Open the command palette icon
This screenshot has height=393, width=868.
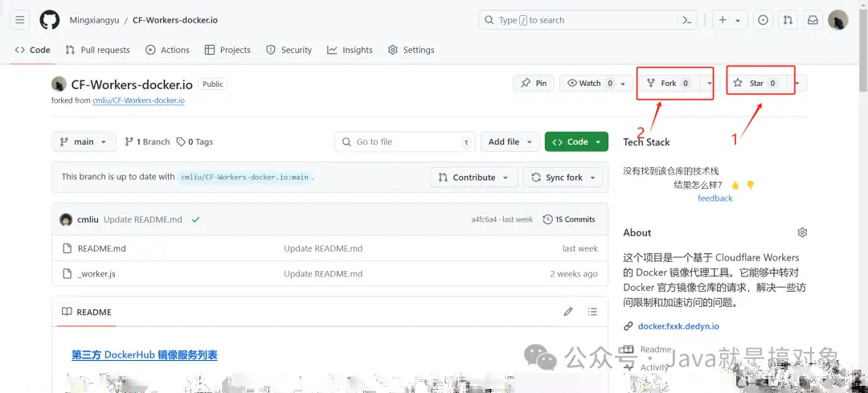pyautogui.click(x=686, y=20)
